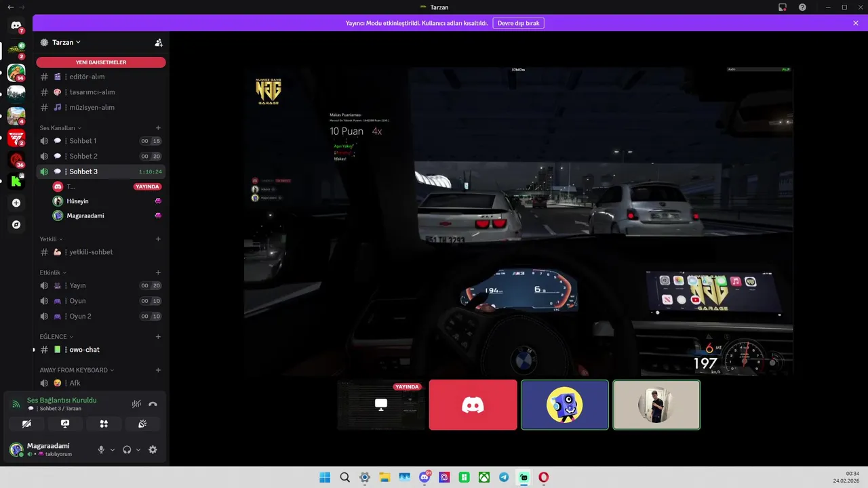This screenshot has height=488, width=868.
Task: Turn camera on in voice panel
Action: click(26, 424)
